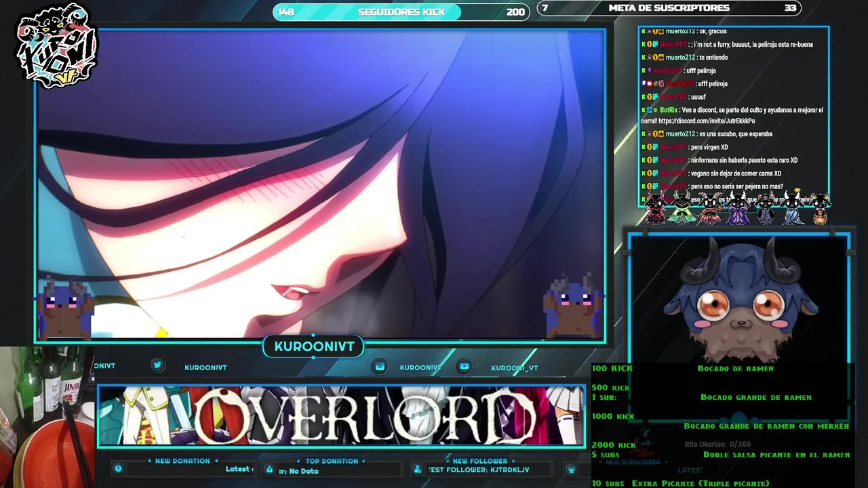The width and height of the screenshot is (868, 488).
Task: Click the Top Donation money bag icon
Action: (269, 469)
